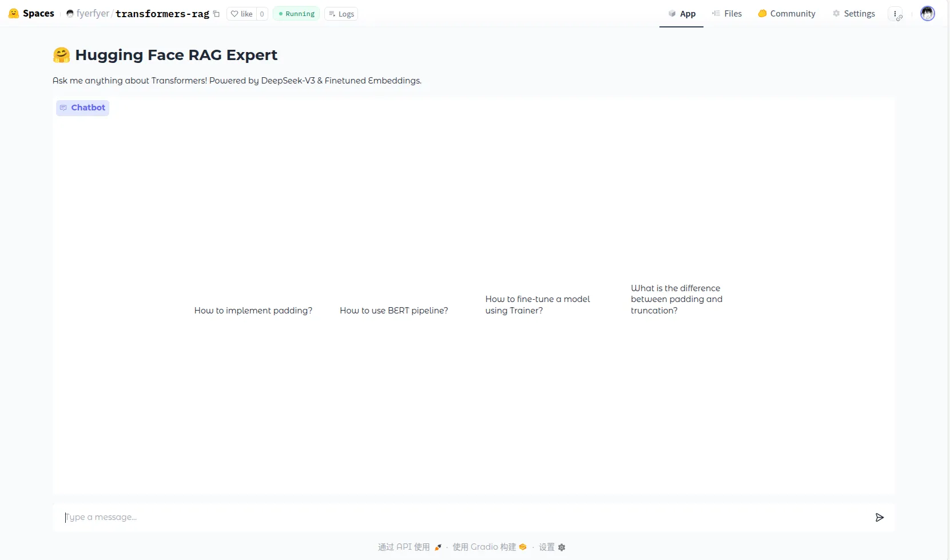Click the fyerfyer owner avatar icon
950x560 pixels.
[70, 14]
